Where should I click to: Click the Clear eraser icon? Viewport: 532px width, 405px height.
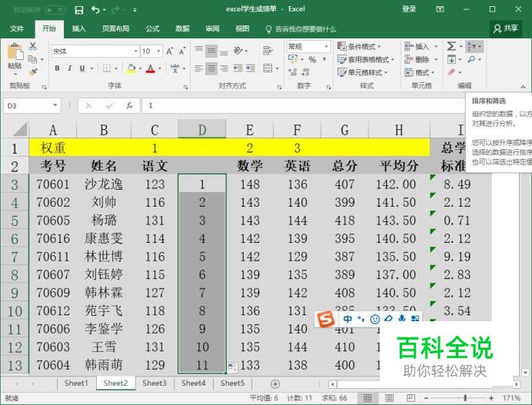pos(451,72)
